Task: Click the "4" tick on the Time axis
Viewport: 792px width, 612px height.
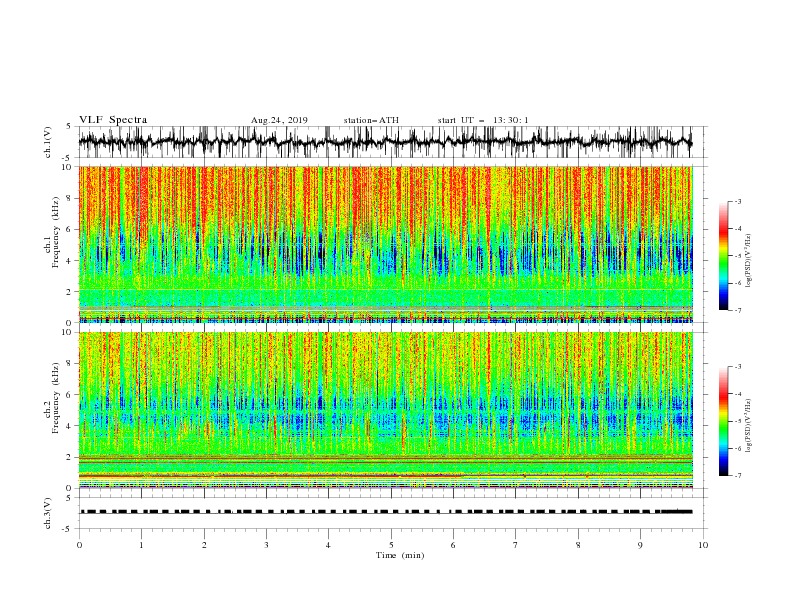Action: (328, 545)
